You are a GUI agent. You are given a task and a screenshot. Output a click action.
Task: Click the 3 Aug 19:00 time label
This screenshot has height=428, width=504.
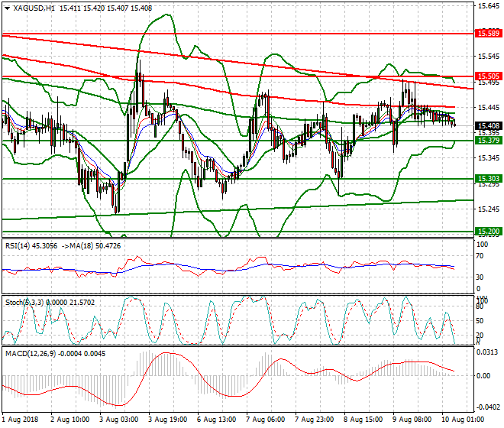[x=167, y=420]
